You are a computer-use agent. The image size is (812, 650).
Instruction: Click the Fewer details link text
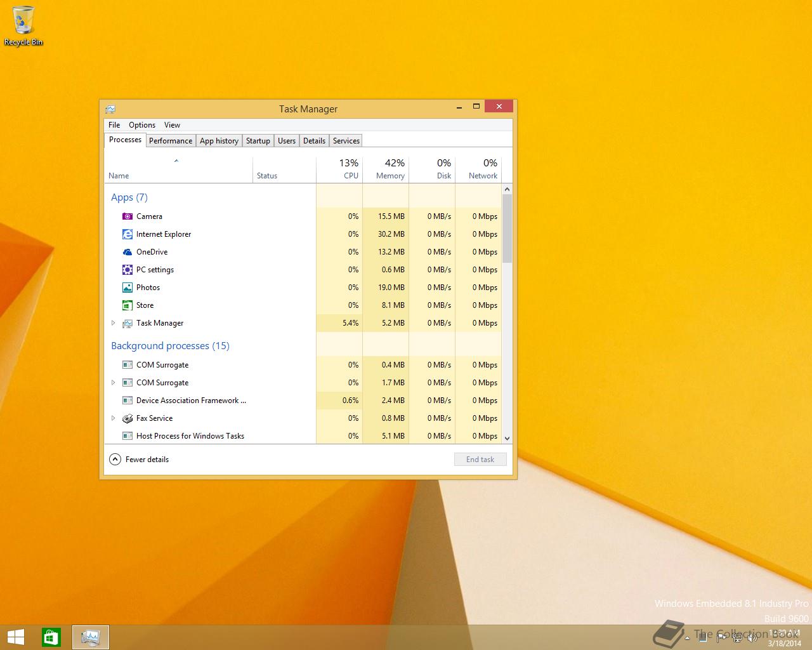tap(147, 460)
